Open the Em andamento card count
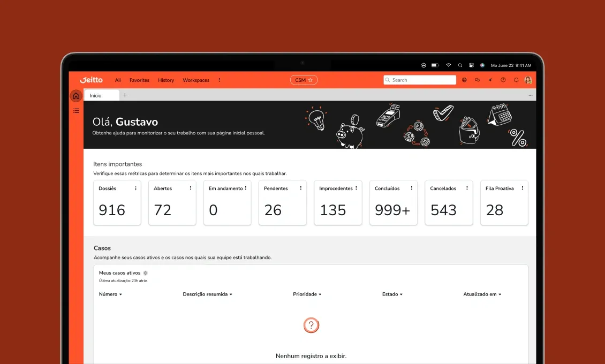This screenshot has width=605, height=364. click(214, 210)
